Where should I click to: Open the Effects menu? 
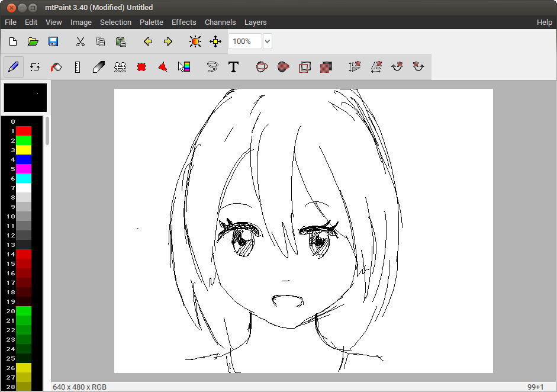pyautogui.click(x=183, y=22)
